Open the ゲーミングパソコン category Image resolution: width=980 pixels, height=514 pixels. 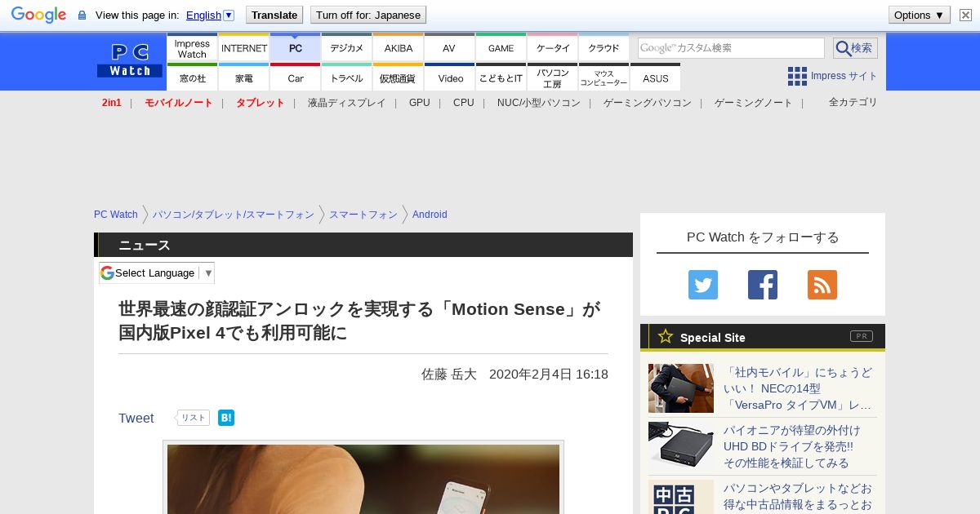(647, 103)
